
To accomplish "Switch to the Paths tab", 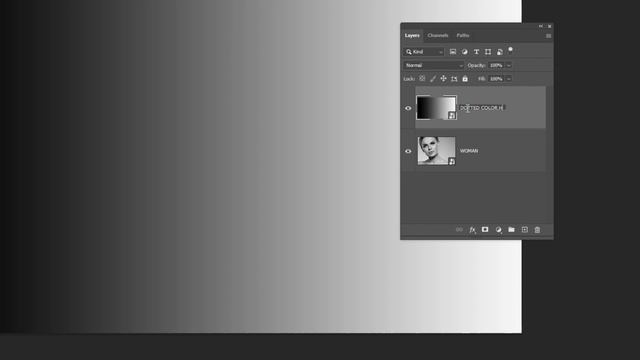I will (462, 36).
